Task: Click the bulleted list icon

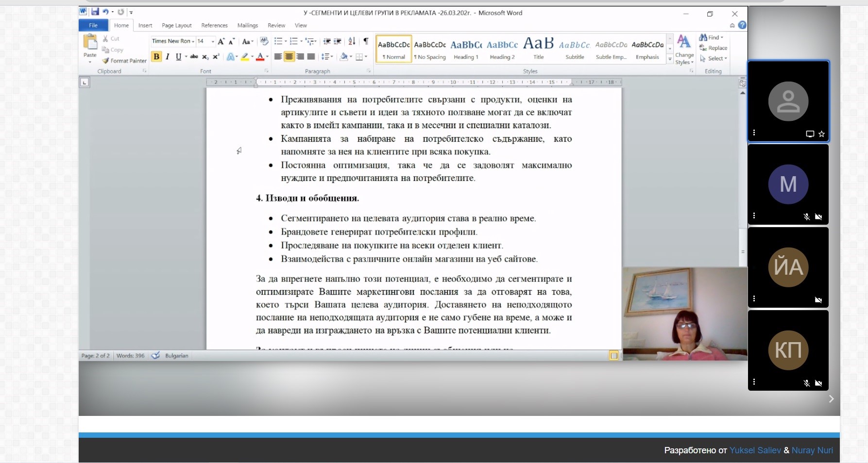Action: (278, 41)
